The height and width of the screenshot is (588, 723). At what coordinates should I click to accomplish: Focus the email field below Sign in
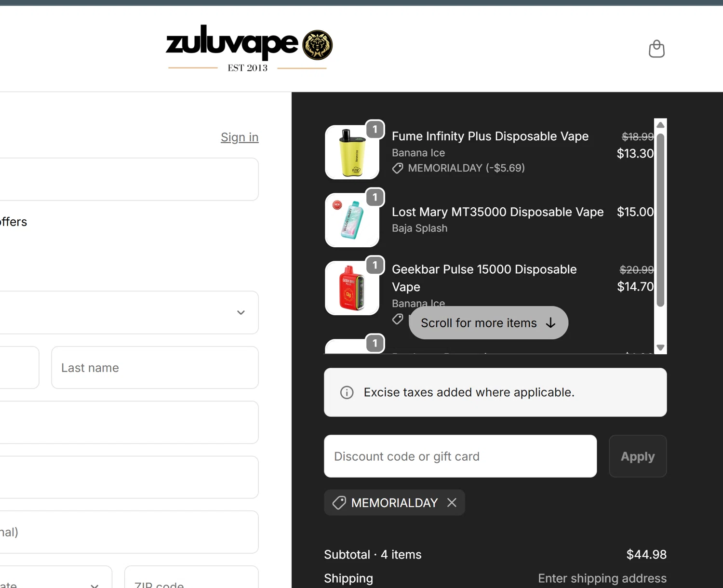pyautogui.click(x=129, y=179)
